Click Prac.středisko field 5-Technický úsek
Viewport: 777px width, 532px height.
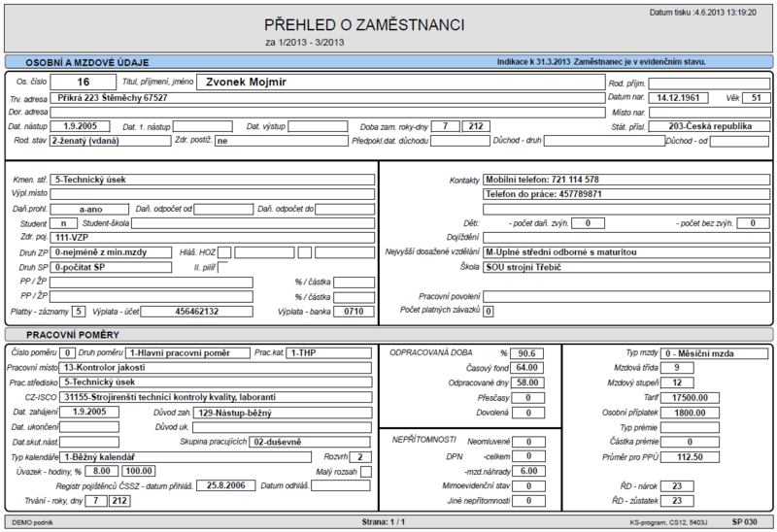pos(215,382)
